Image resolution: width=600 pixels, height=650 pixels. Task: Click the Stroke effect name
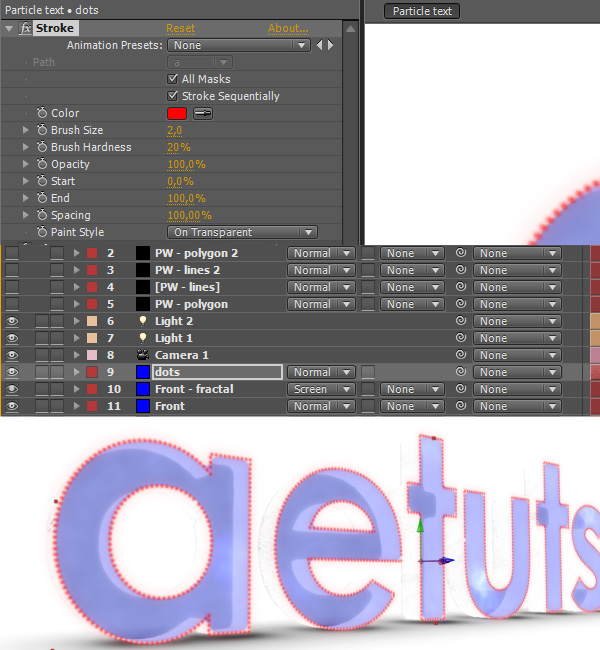coord(55,28)
